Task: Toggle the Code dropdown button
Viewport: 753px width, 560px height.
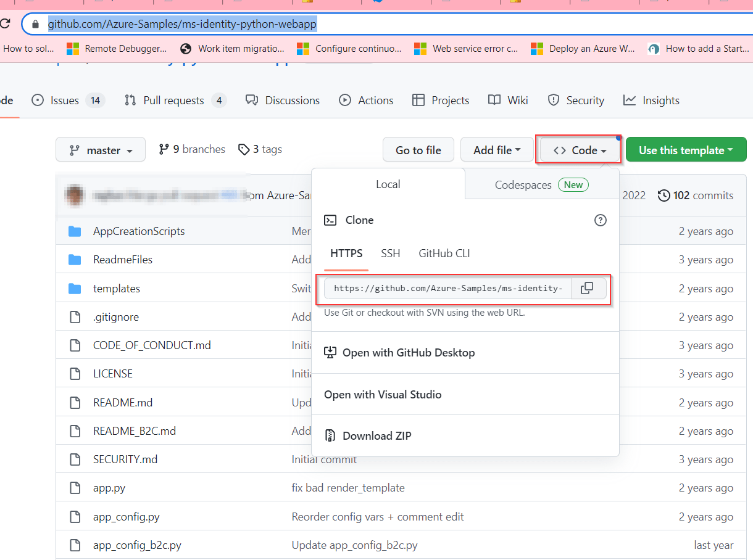Action: point(580,150)
